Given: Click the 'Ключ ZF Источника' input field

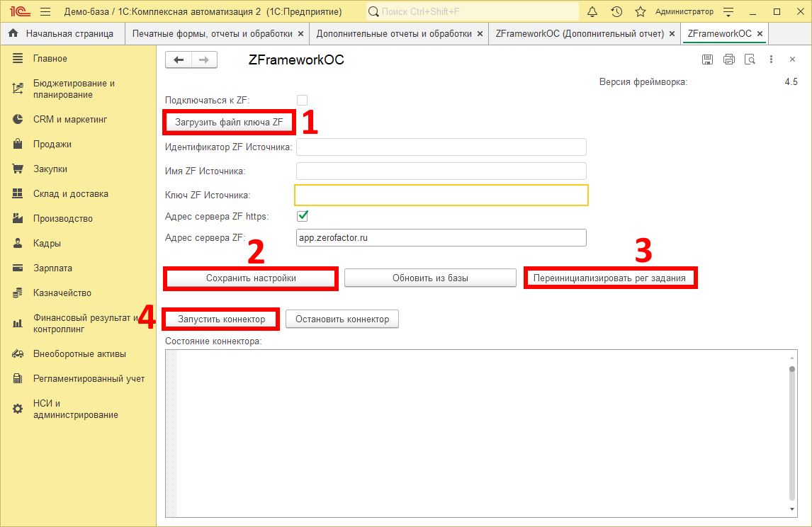Looking at the screenshot, I should (x=441, y=195).
